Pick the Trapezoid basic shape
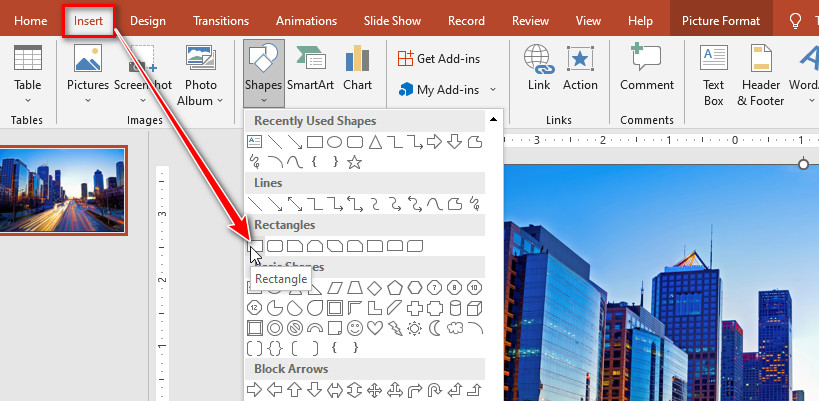 click(x=355, y=287)
